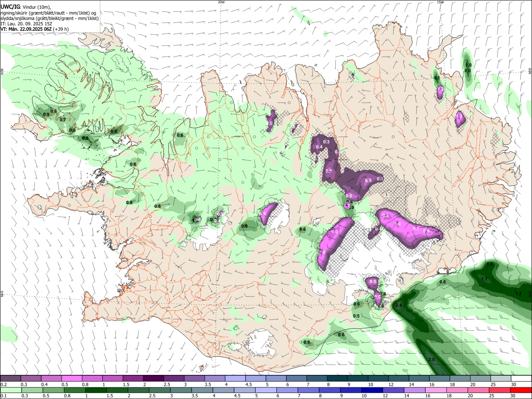
Task: Select the light pink 16 swatch in lower scale
Action: click(436, 390)
